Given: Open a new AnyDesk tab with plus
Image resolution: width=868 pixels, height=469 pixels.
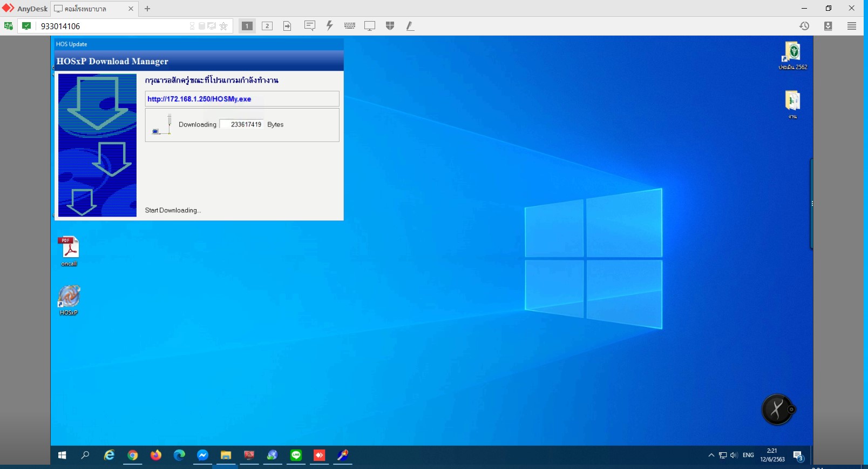Looking at the screenshot, I should pyautogui.click(x=147, y=9).
